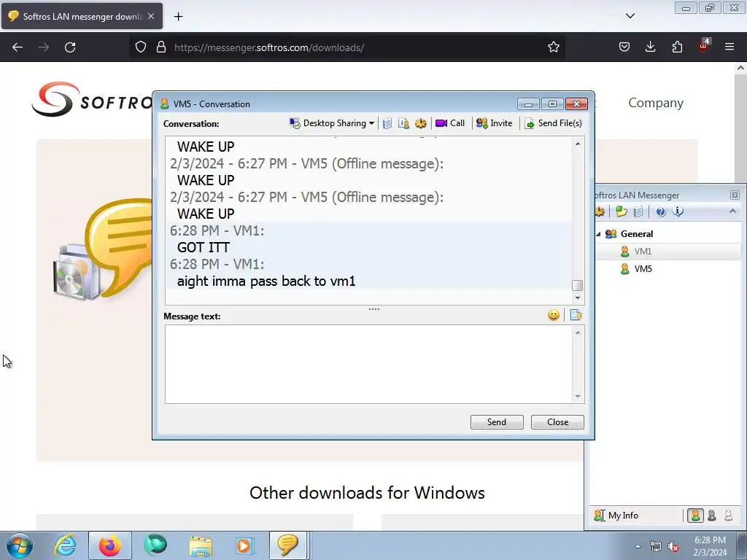The image size is (747, 560).
Task: Select user VM5 in the user list
Action: (643, 269)
